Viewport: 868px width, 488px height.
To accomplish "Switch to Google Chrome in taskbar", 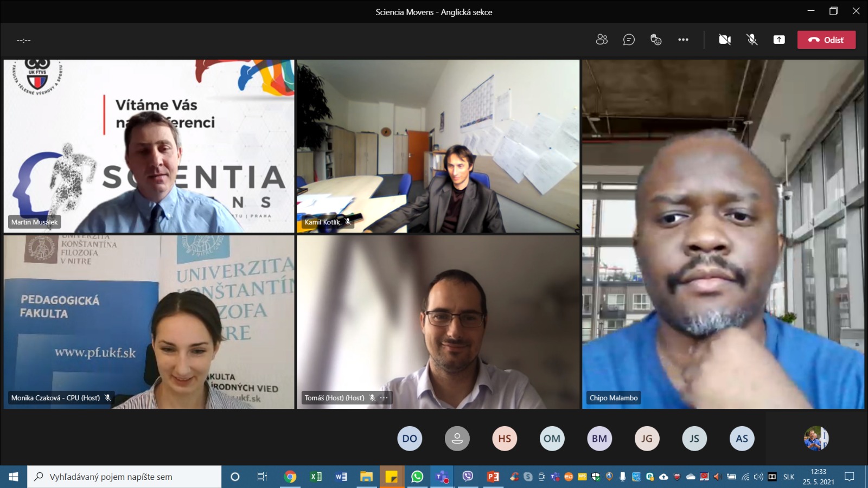I will pos(290,477).
